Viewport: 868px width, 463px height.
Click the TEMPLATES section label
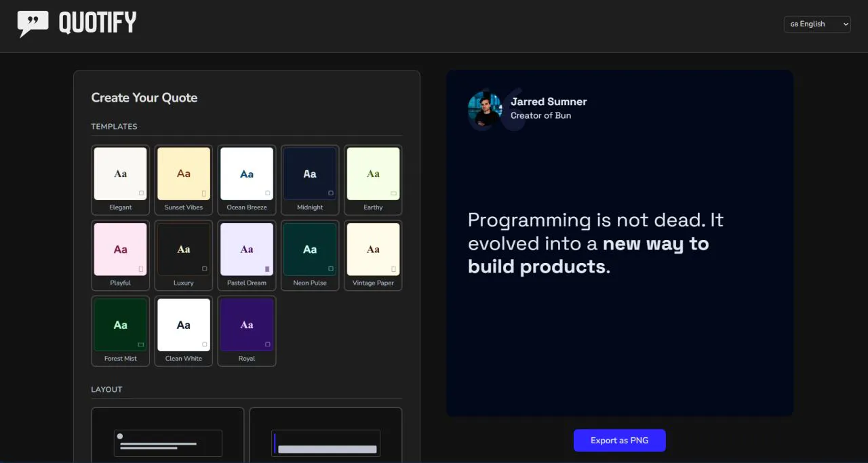click(114, 127)
